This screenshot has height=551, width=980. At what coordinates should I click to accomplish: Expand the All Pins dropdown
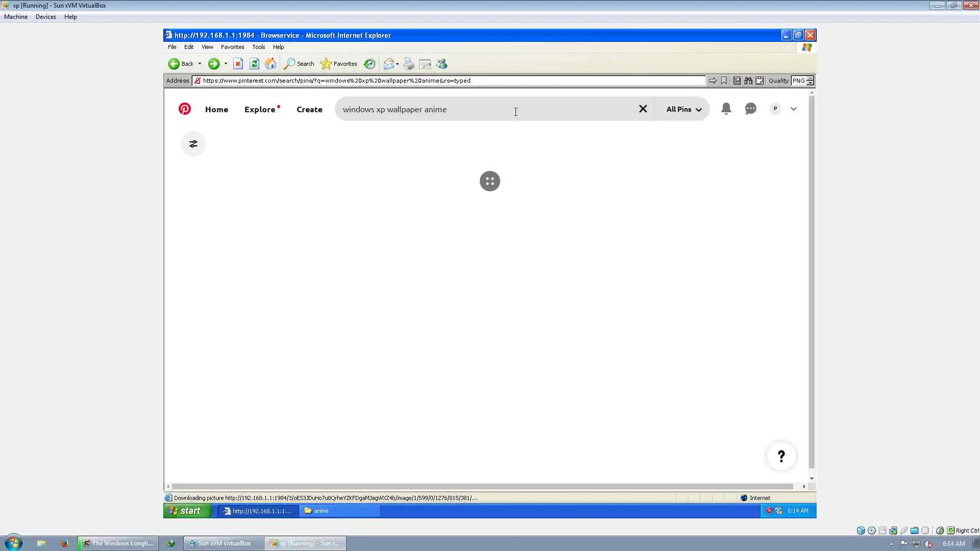point(683,109)
